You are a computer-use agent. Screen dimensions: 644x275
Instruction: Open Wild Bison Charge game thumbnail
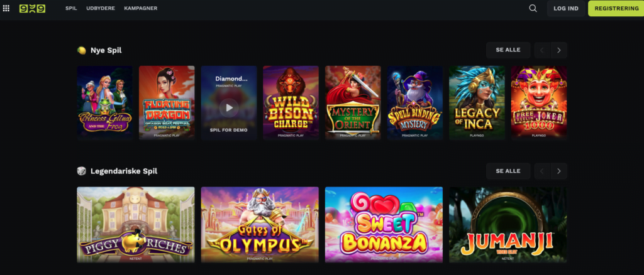point(291,102)
